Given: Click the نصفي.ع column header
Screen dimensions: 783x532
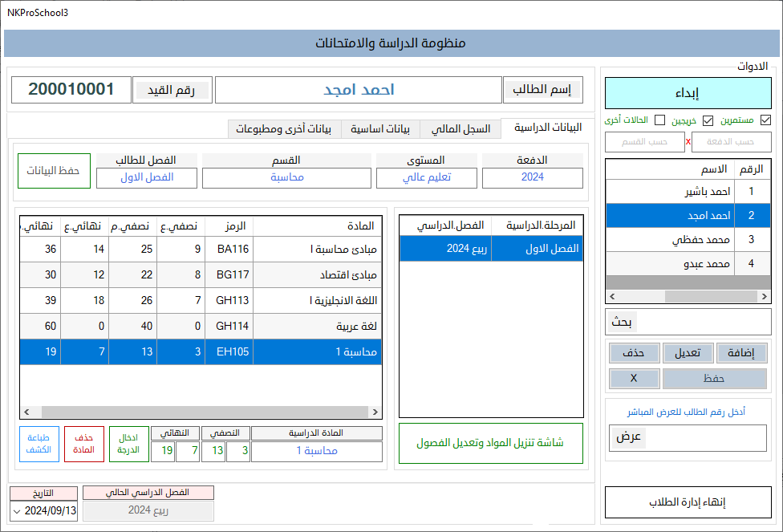Looking at the screenshot, I should tap(181, 226).
